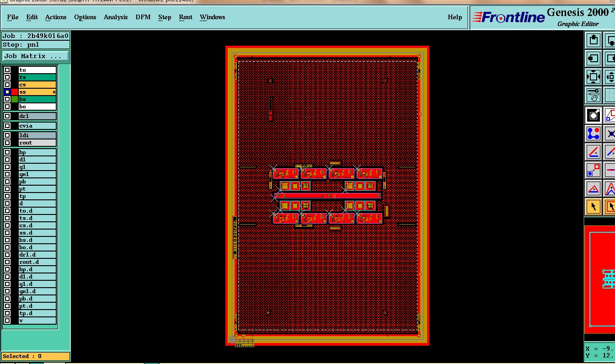Toggle the checkbox for layer bs
615x364 pixels.
coord(7,99)
